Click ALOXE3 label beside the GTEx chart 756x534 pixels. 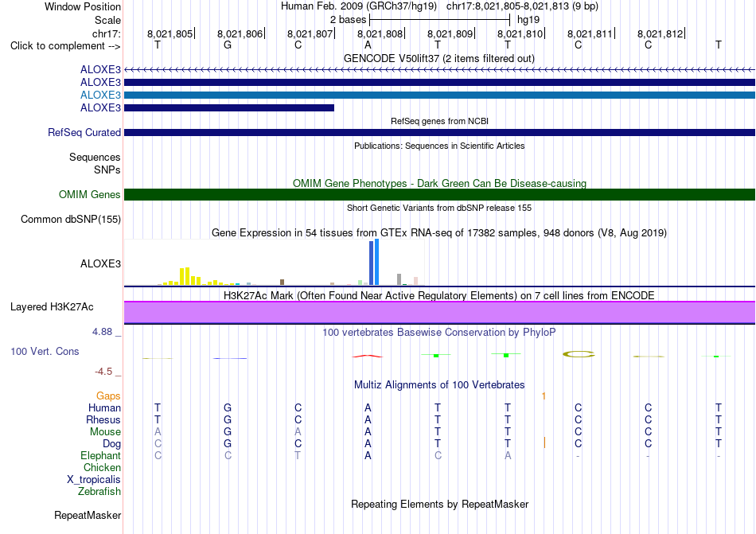100,263
